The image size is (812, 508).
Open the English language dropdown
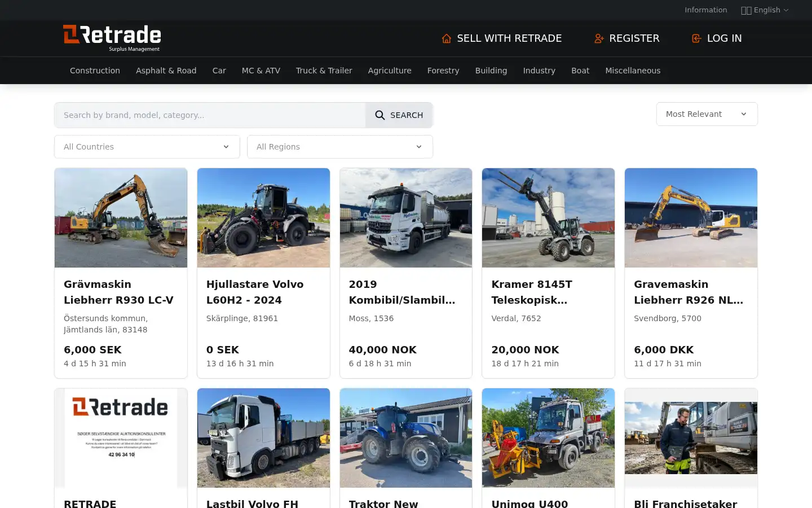765,10
